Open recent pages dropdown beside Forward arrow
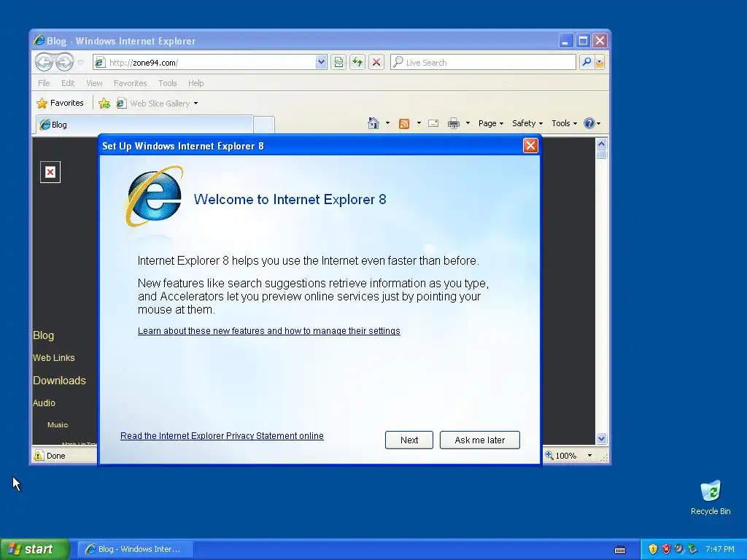747x560 pixels. (80, 63)
